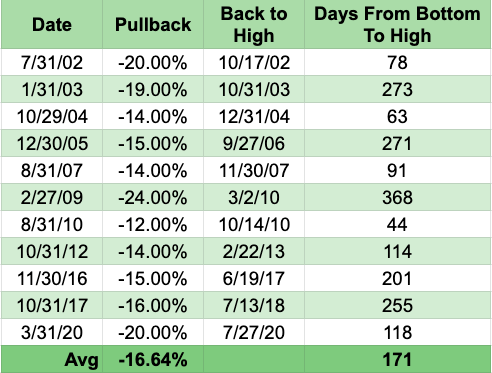Click the Date column header
Screen dimensions: 492x373
(52, 25)
